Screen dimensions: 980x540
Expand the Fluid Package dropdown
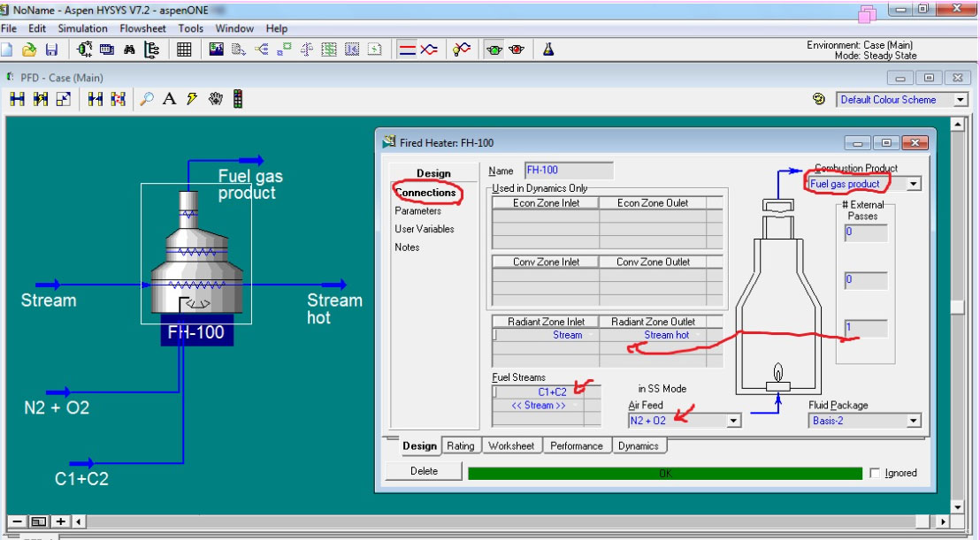(913, 421)
